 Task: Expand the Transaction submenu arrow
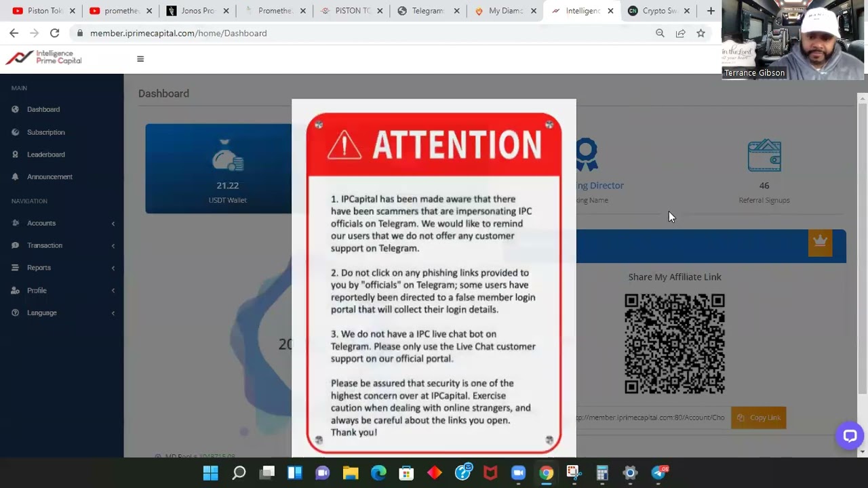(x=113, y=245)
